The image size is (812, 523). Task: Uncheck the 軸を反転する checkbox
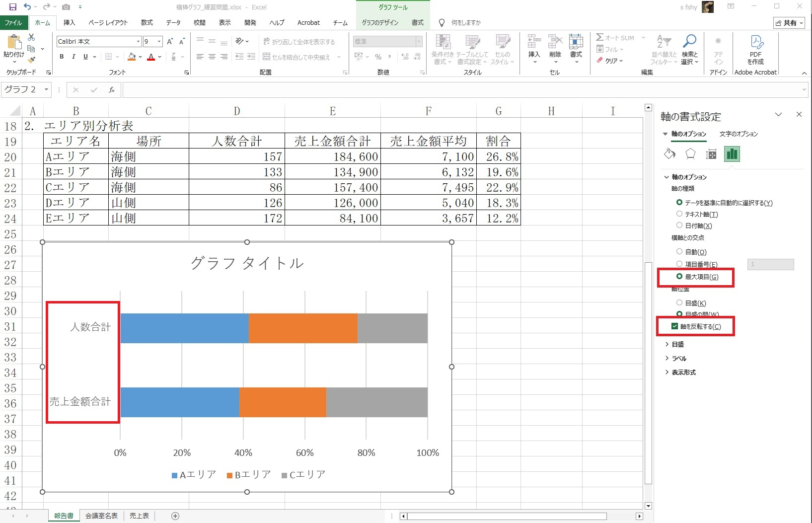tap(674, 326)
